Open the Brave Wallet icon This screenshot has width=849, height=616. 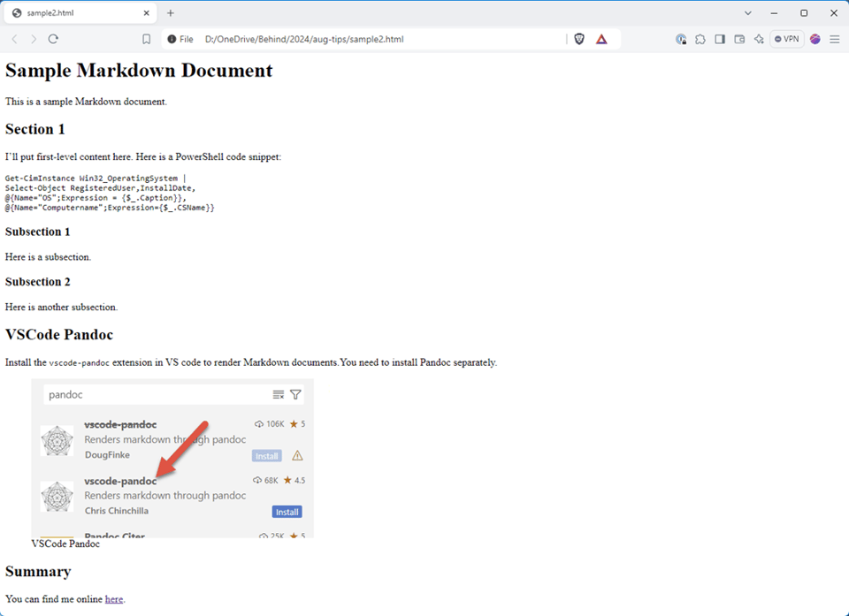coord(739,39)
